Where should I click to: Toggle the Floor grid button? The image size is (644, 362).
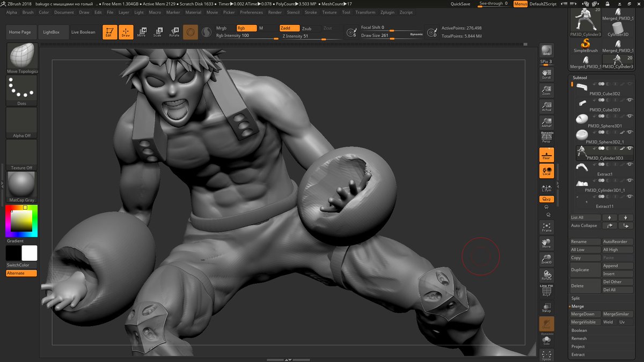(x=546, y=155)
